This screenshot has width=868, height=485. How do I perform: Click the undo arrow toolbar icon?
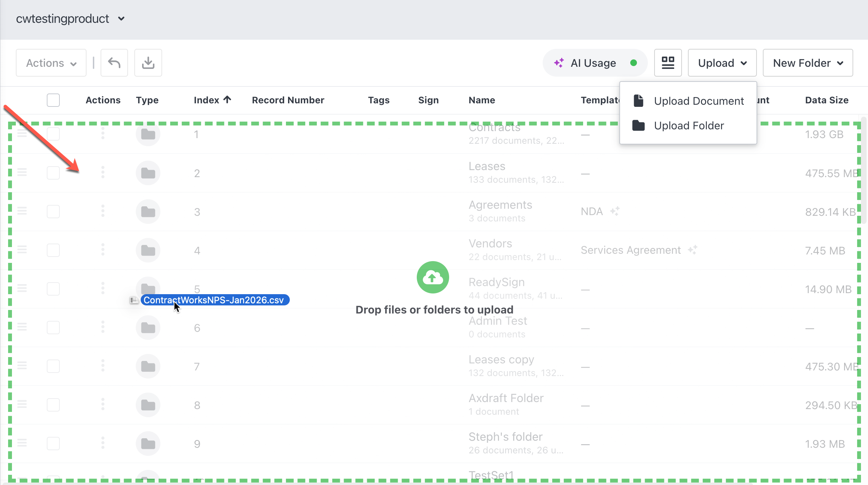pos(114,63)
